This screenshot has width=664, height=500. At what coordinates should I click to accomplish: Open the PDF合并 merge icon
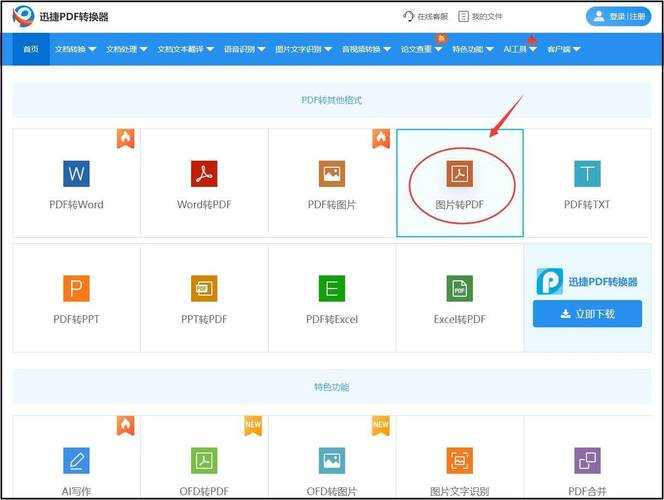[x=587, y=460]
